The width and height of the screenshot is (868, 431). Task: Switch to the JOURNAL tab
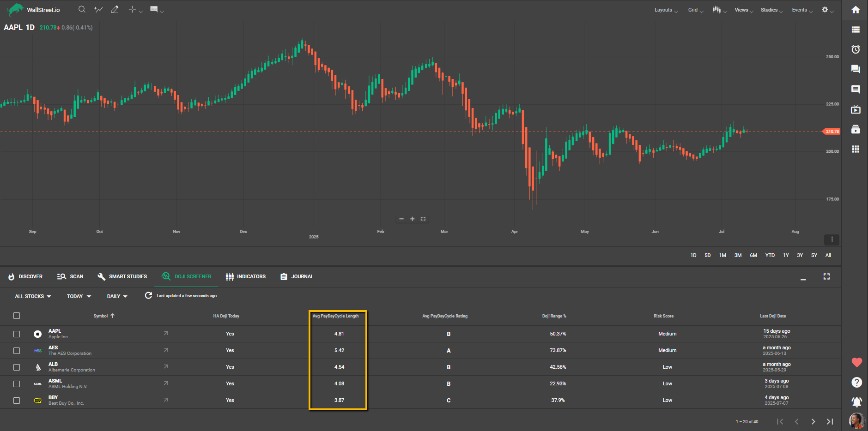297,276
